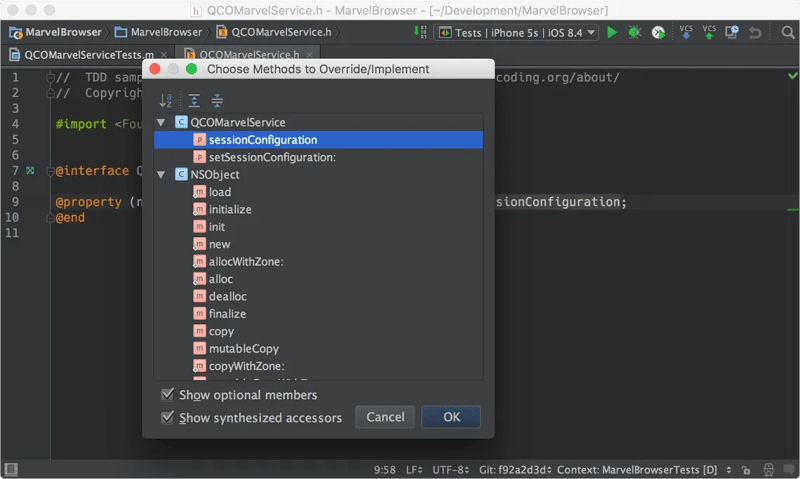The width and height of the screenshot is (800, 479).
Task: Change UTF-8 file encoding in status bar
Action: point(451,470)
